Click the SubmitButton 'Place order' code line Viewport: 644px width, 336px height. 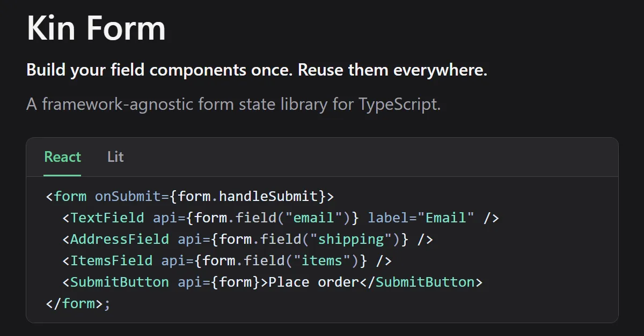[273, 282]
